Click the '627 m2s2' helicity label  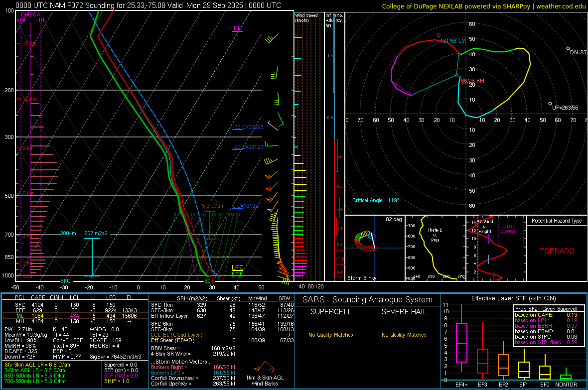(x=96, y=233)
